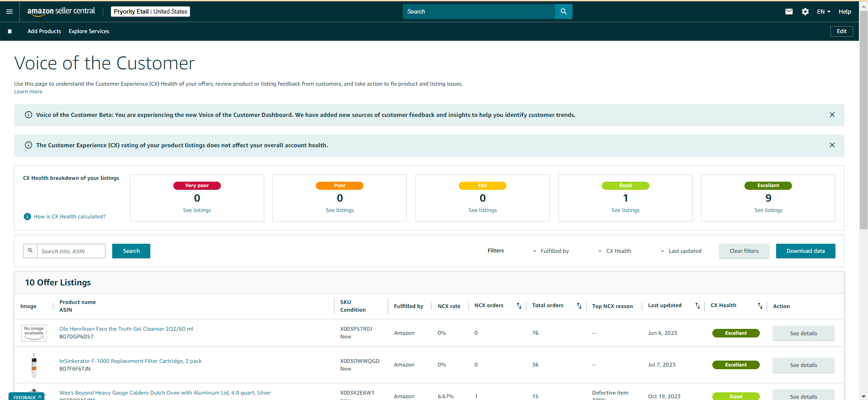The width and height of the screenshot is (868, 400).
Task: Click ASIN B07DGP6DS7 text
Action: click(76, 337)
